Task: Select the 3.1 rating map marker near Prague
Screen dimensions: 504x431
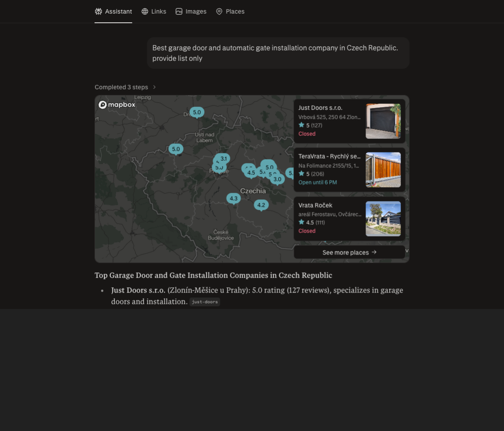Action: pos(224,159)
